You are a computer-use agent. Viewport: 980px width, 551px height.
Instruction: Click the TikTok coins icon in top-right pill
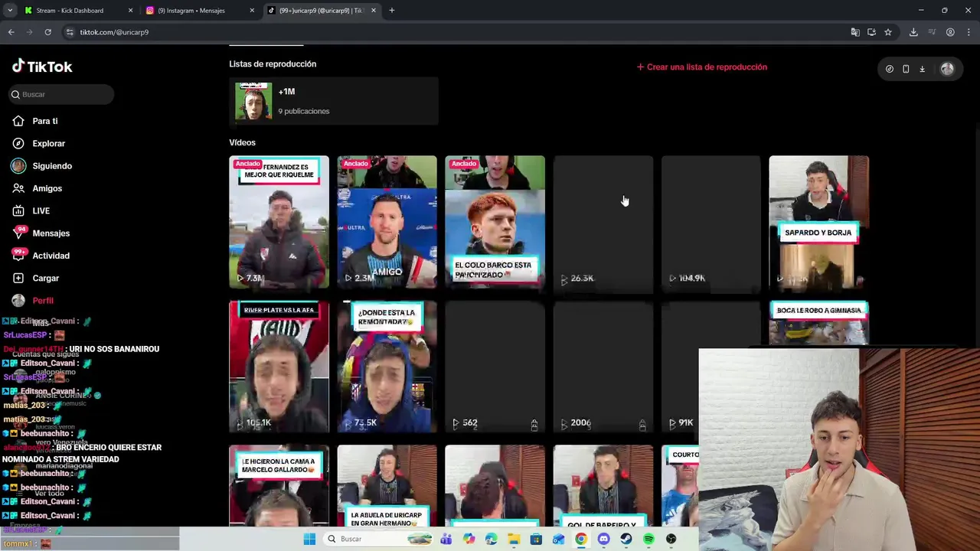(889, 69)
